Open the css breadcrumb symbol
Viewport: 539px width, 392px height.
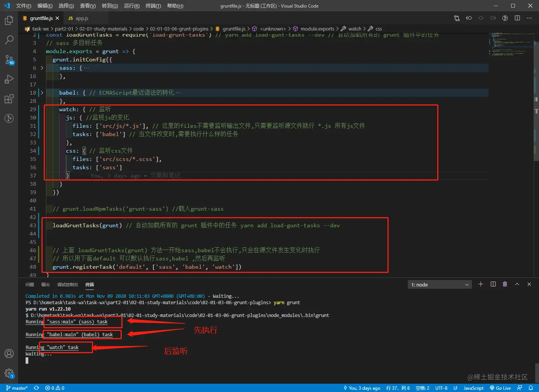378,29
